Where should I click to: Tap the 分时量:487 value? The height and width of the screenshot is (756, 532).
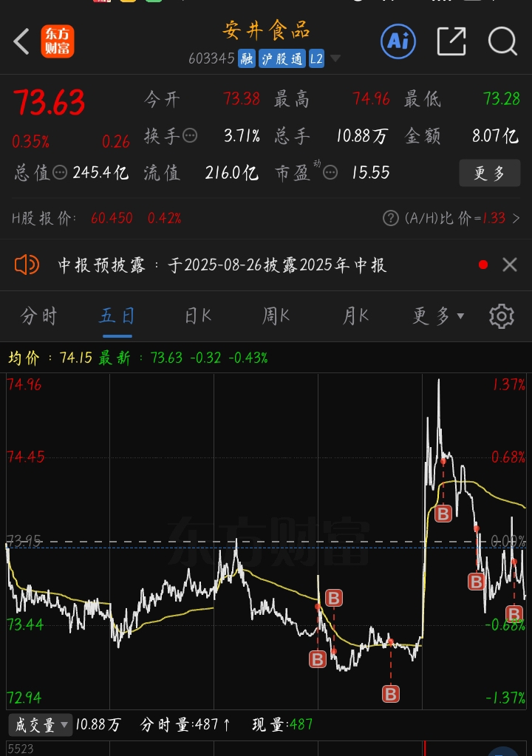[185, 725]
